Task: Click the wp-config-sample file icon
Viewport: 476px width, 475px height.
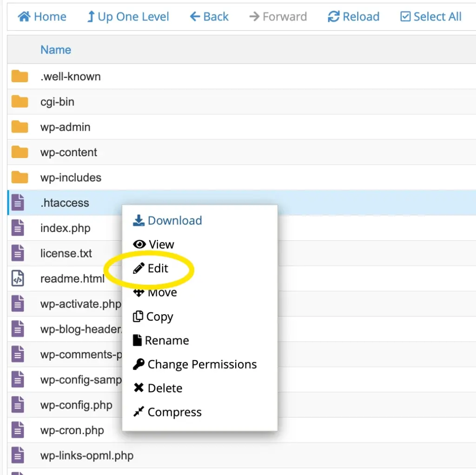Action: (18, 379)
